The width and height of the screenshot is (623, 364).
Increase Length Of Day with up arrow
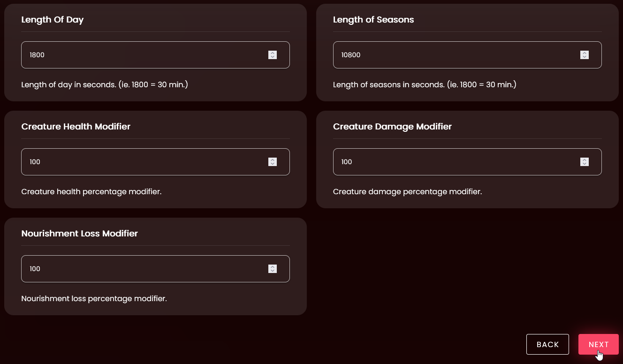coord(273,53)
